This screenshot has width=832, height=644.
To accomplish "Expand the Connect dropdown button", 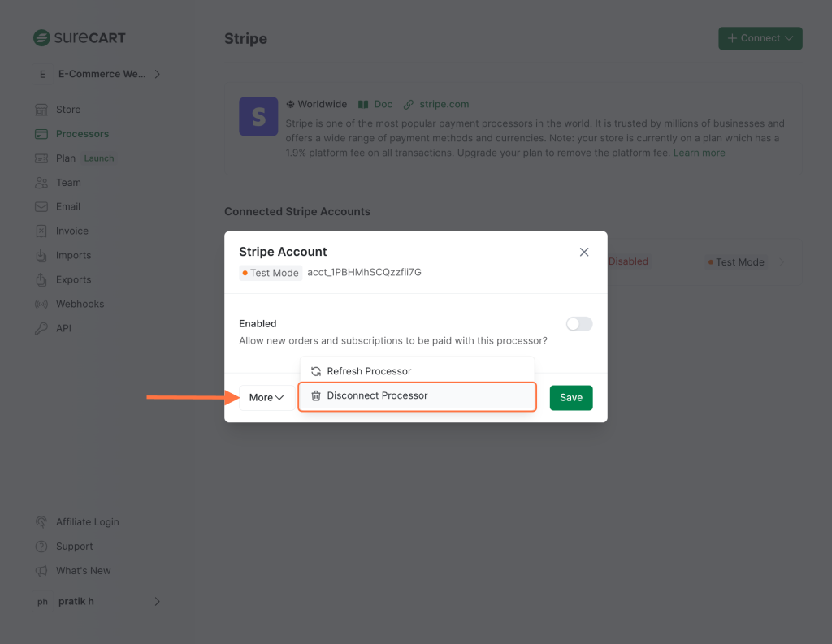I will pyautogui.click(x=760, y=38).
